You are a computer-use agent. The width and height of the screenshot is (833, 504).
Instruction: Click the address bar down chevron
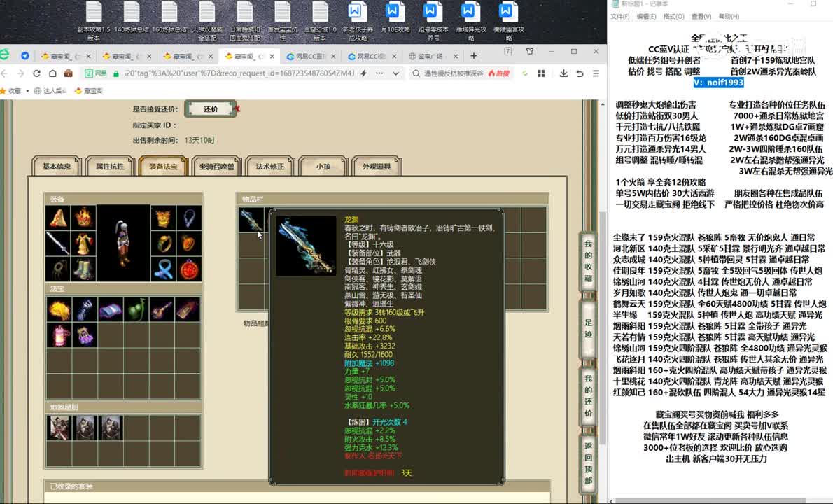pos(395,73)
